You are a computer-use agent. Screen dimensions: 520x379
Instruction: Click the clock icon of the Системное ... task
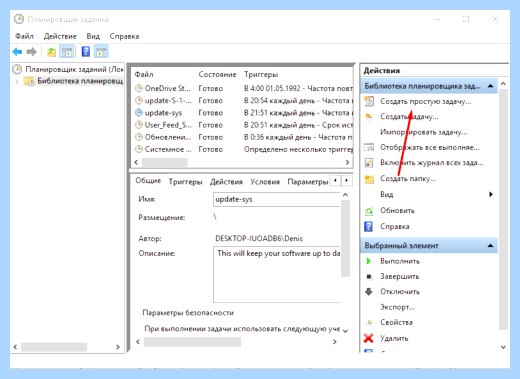(x=139, y=149)
